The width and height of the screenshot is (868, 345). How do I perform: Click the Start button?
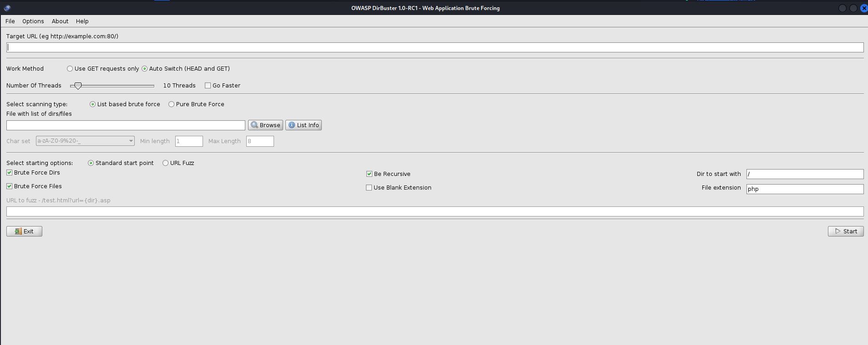pyautogui.click(x=846, y=232)
